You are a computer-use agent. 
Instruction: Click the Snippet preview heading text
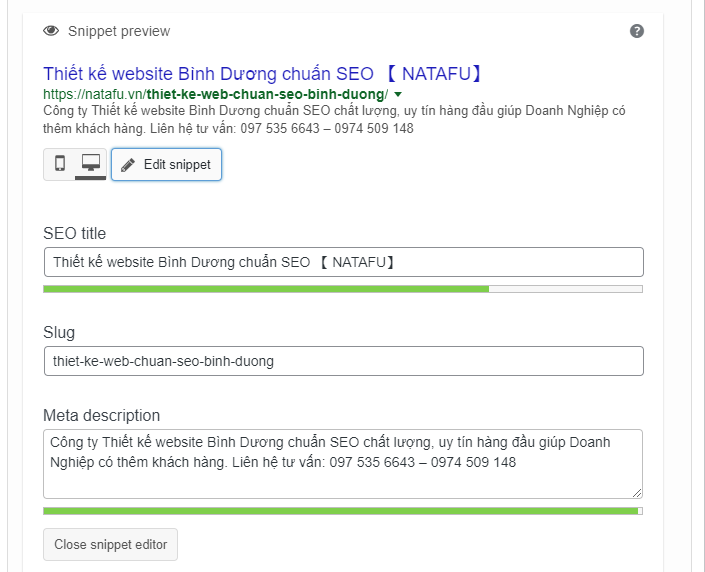tap(119, 31)
